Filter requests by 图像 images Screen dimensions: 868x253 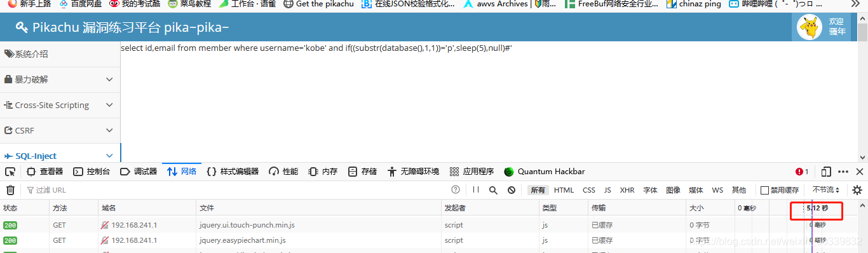673,190
